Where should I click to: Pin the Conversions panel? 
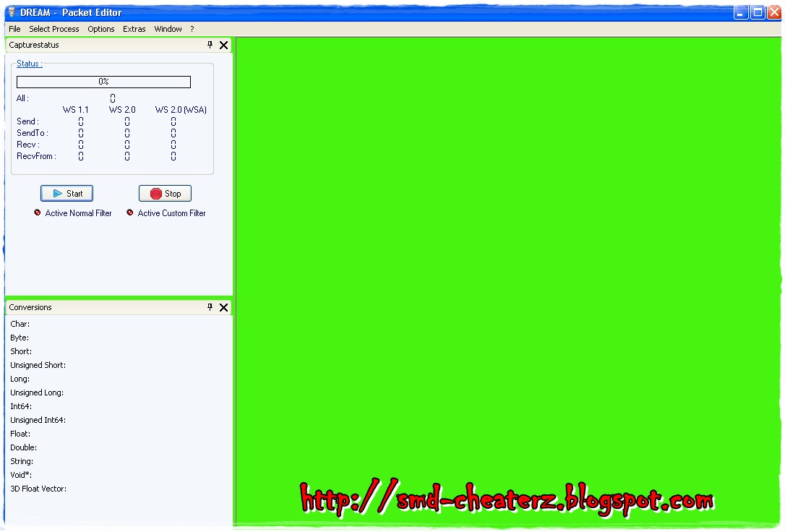[210, 307]
